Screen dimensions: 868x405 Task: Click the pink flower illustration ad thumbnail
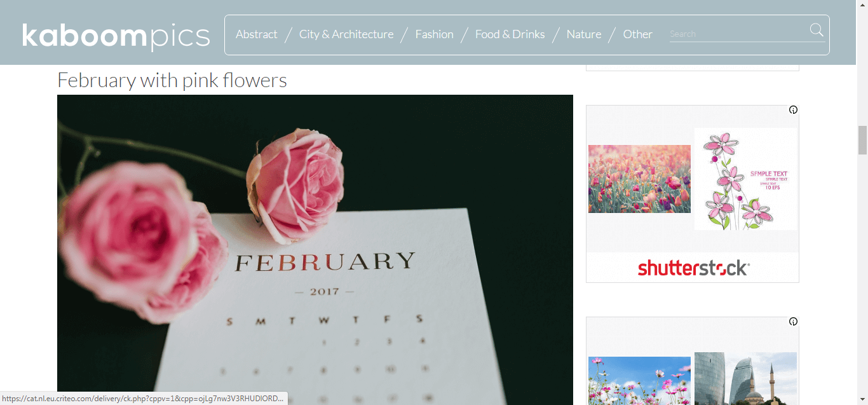[745, 179]
